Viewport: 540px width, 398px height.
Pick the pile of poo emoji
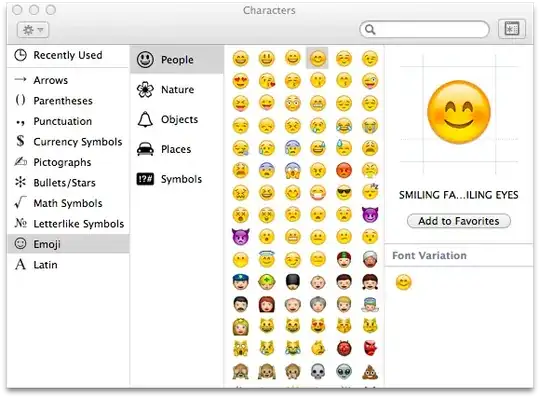click(370, 371)
